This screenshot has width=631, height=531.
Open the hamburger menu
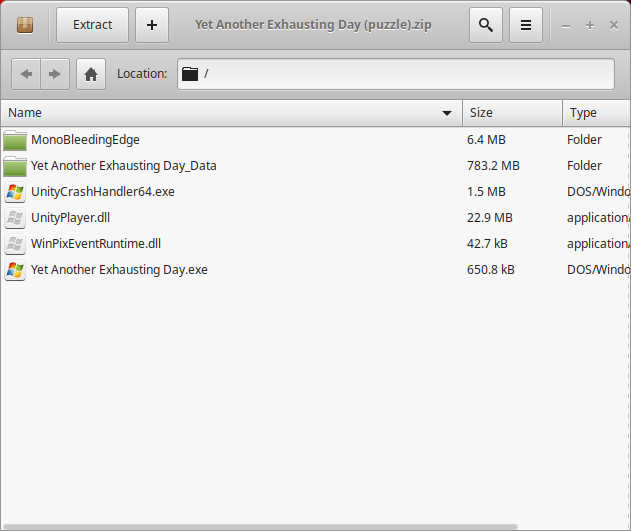pos(526,25)
